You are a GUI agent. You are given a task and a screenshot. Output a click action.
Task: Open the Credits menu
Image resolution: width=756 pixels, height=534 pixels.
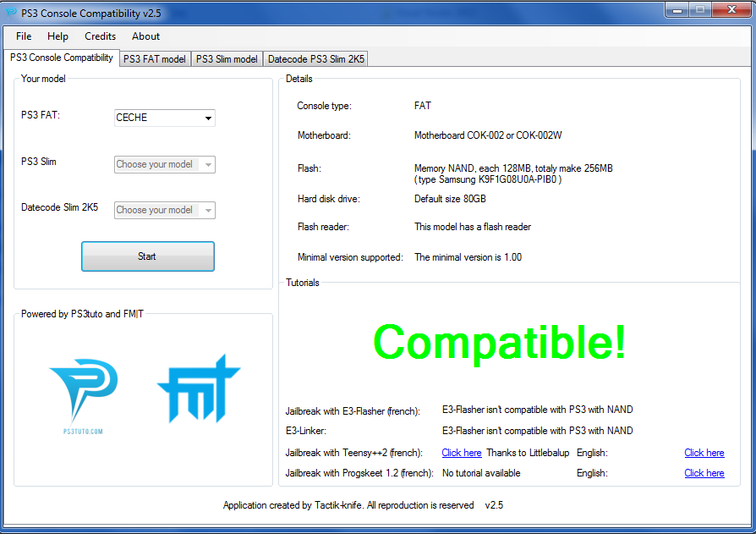click(101, 36)
